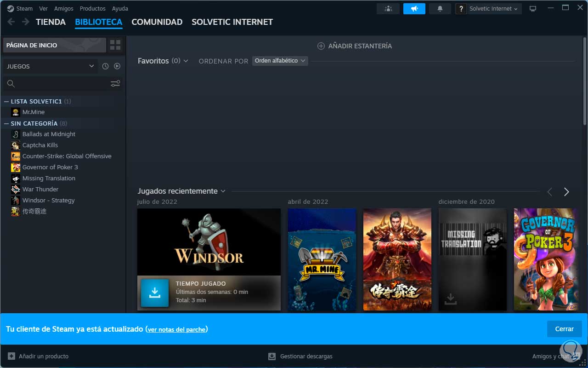Open the Mr. Mine cover thumbnail
Screen dimensions: 588x368
tap(322, 259)
